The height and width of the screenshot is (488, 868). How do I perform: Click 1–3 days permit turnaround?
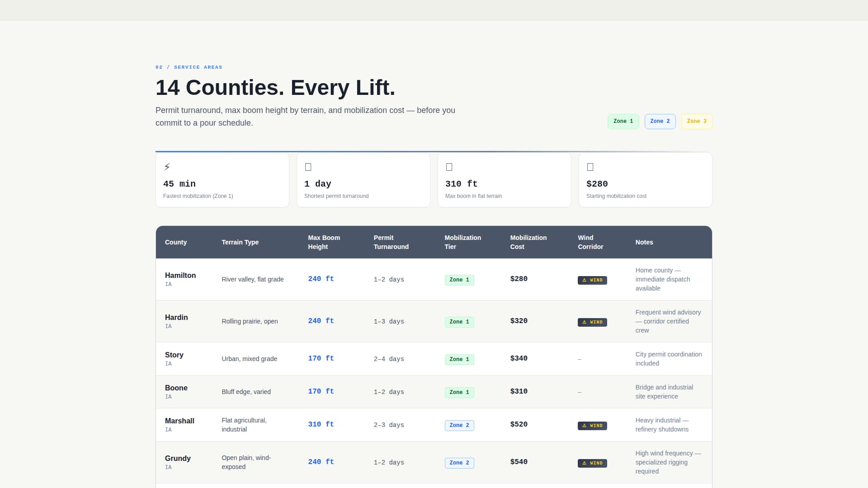point(389,322)
